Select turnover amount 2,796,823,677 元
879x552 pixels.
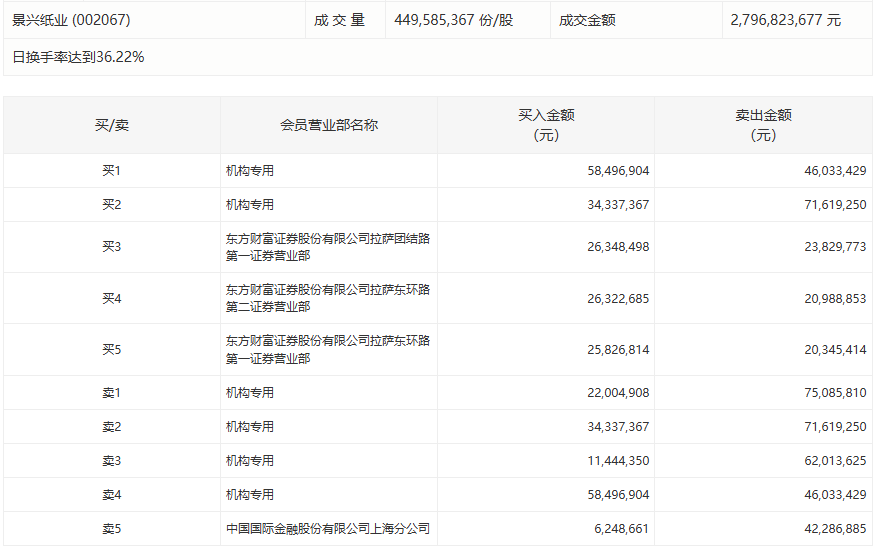point(785,20)
